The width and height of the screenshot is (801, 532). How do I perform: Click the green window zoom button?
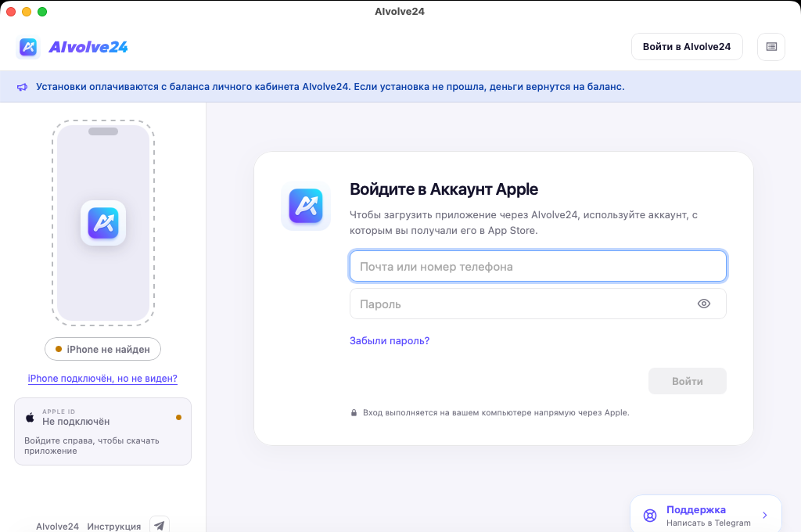(x=42, y=12)
